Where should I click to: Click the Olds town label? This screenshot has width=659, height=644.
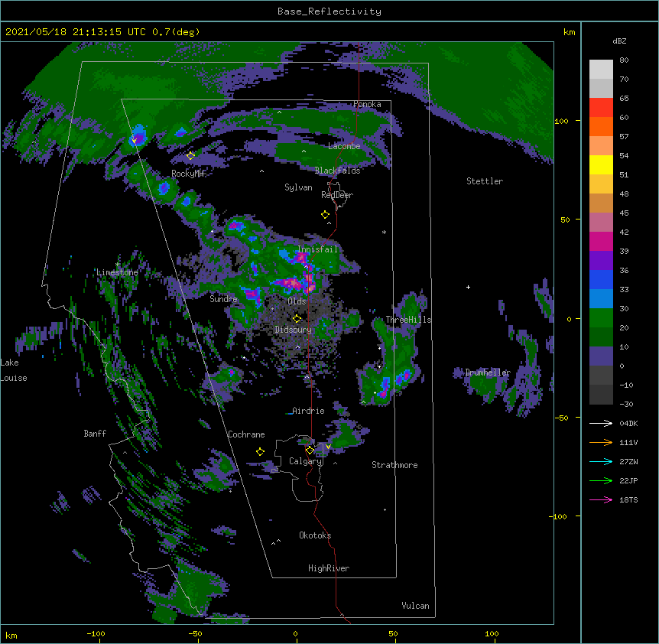click(297, 301)
